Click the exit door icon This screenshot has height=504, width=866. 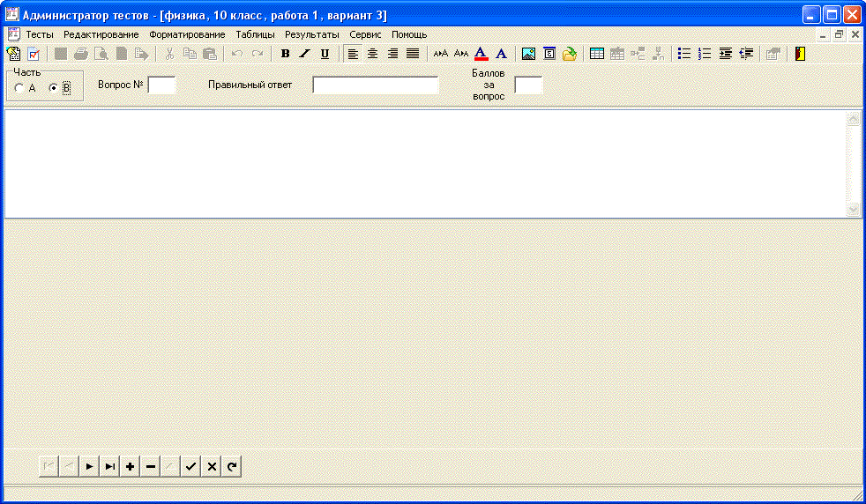(x=800, y=54)
